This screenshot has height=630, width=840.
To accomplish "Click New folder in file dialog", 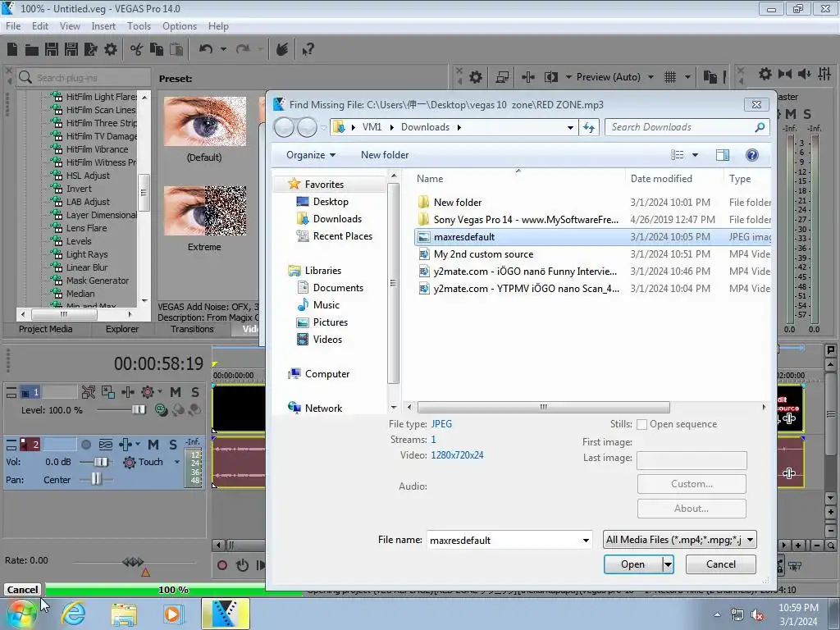I will pyautogui.click(x=385, y=155).
